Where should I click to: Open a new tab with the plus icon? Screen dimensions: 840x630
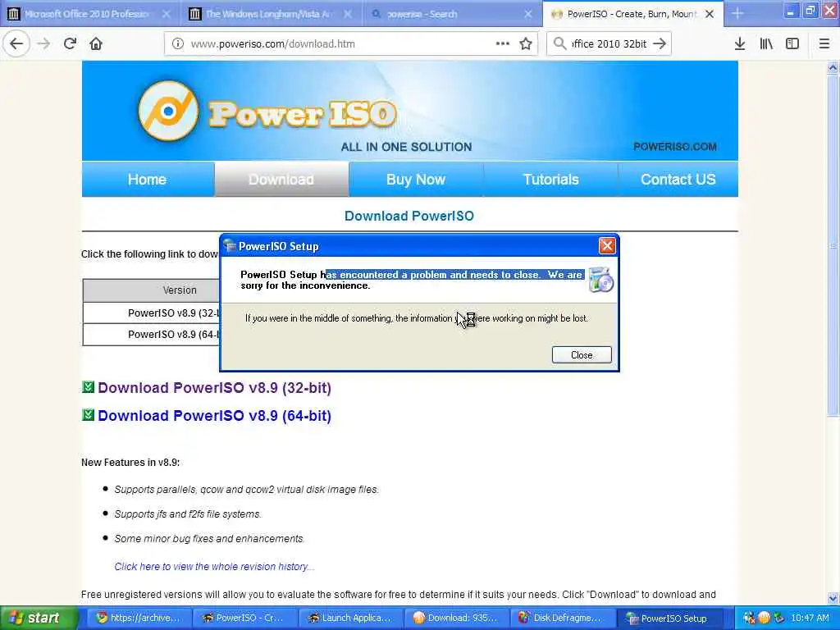[737, 13]
